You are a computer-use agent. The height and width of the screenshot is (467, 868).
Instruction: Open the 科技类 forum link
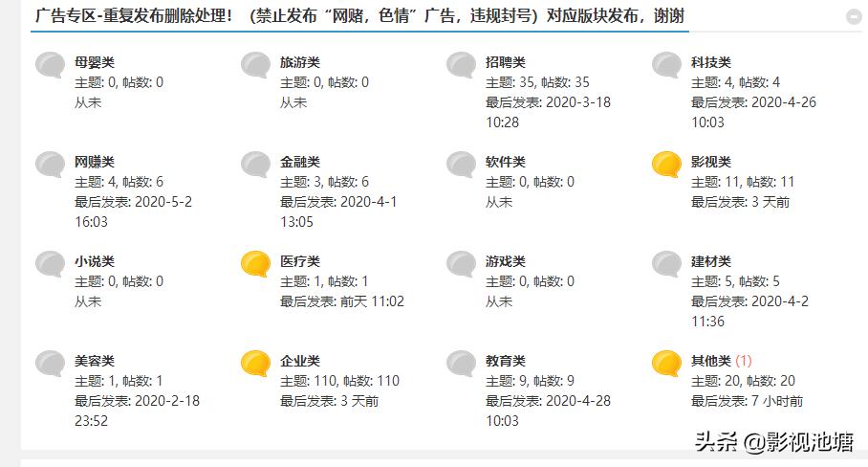711,62
